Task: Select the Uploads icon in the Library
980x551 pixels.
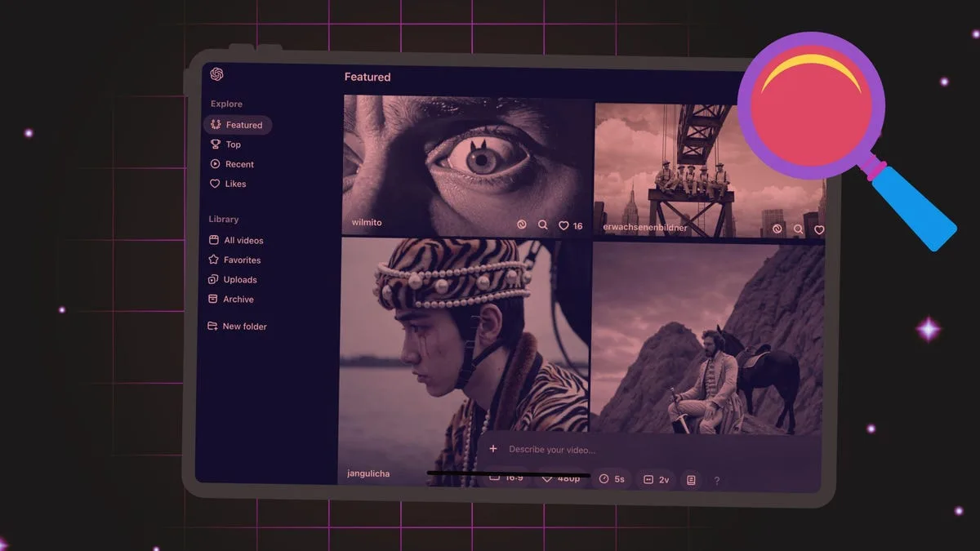Action: tap(213, 279)
